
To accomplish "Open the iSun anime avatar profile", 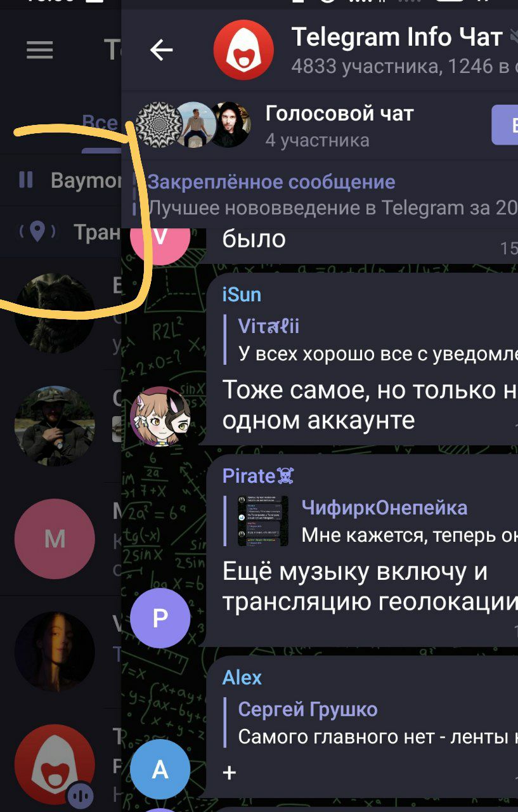I will point(160,416).
